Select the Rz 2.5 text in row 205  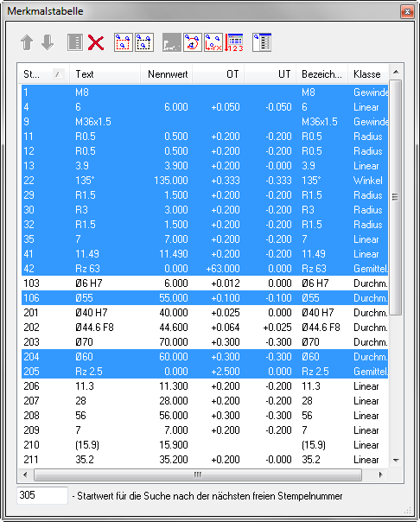click(x=89, y=372)
